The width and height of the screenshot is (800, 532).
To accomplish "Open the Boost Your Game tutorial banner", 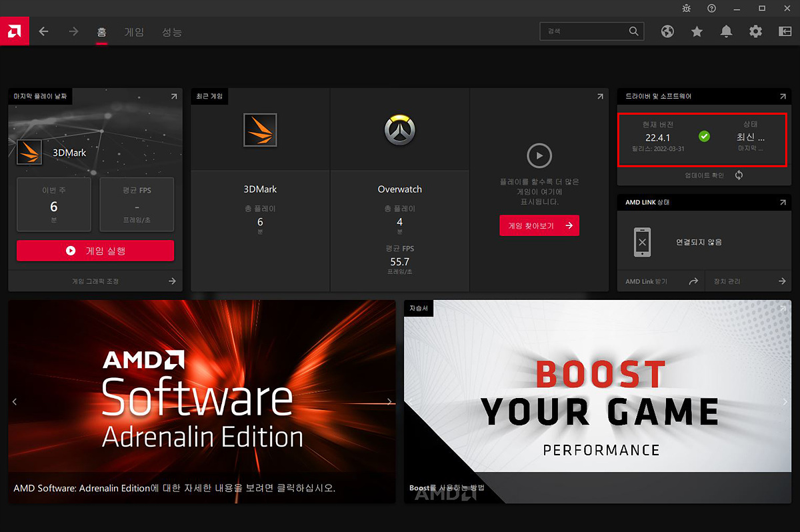I will coord(598,401).
